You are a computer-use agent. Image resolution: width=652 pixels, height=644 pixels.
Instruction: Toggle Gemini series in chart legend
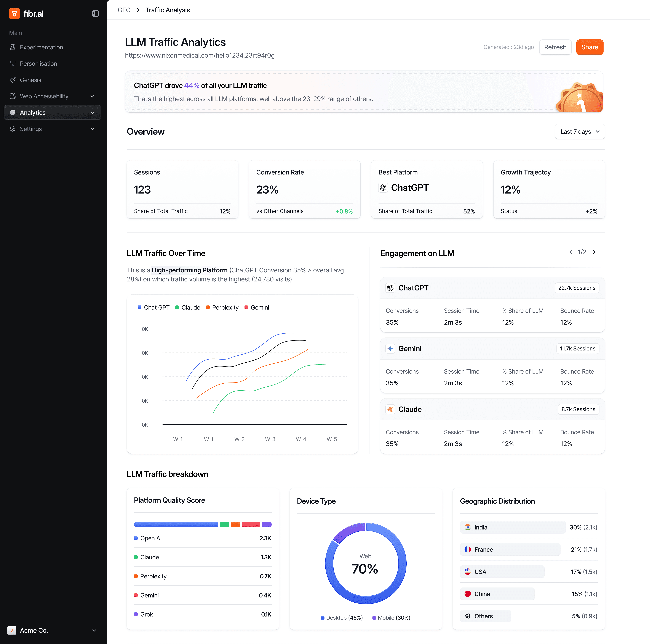tap(257, 308)
